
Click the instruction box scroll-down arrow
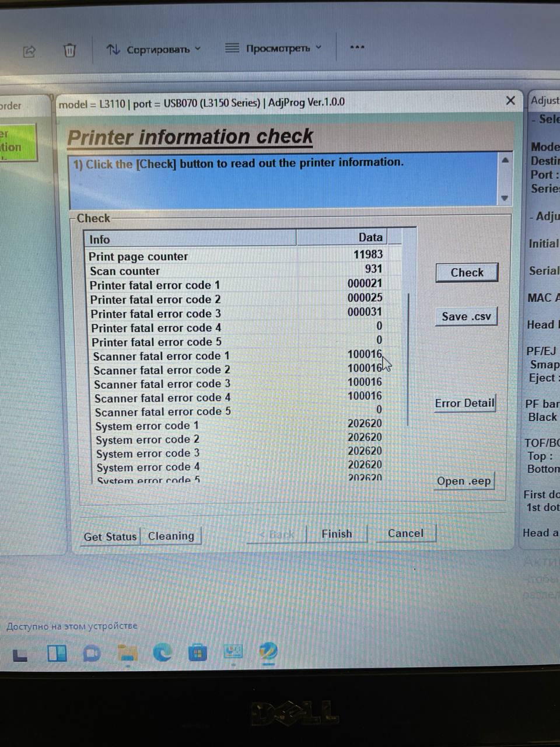[x=505, y=198]
